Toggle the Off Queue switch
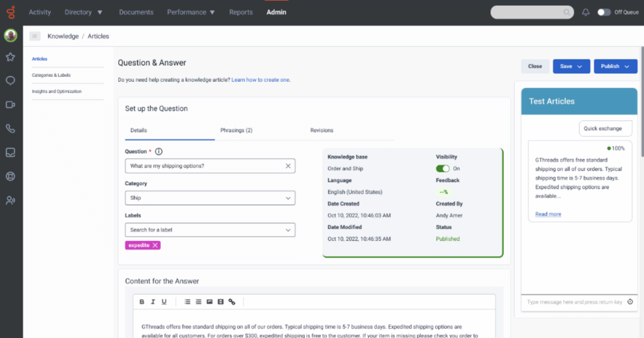 [604, 12]
